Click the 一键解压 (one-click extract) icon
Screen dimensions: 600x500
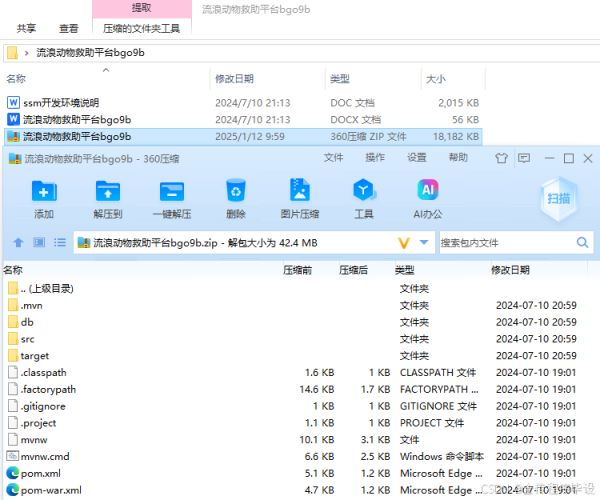point(172,191)
